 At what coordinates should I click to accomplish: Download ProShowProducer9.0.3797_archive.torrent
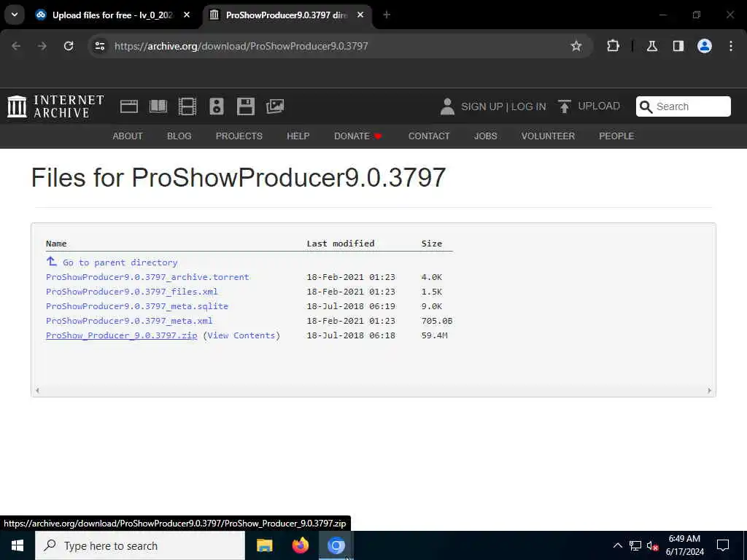(147, 277)
